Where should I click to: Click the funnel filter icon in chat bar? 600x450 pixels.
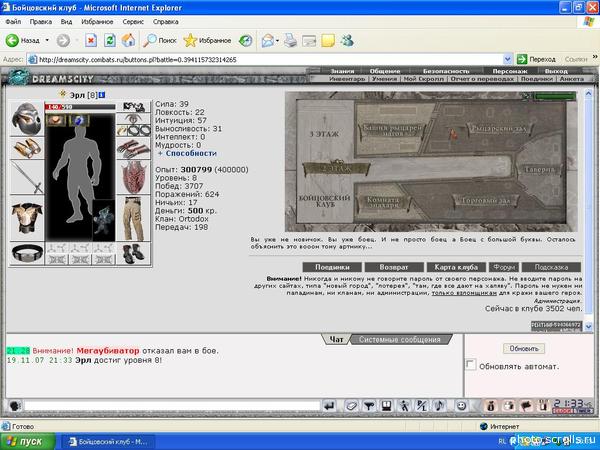click(369, 406)
